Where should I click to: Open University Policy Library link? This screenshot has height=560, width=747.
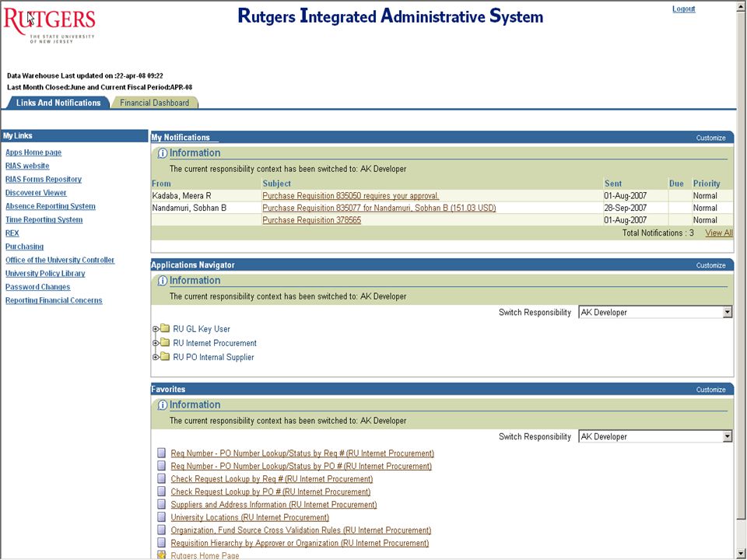[x=45, y=273]
